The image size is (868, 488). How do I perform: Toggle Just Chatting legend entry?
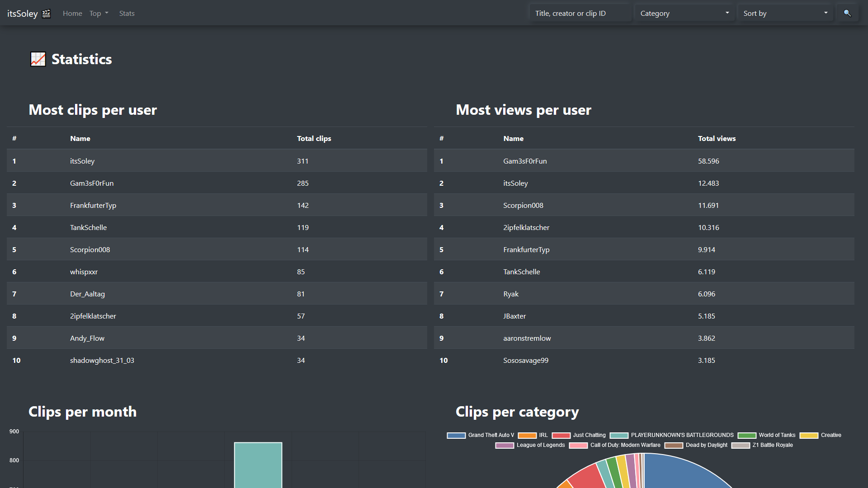pyautogui.click(x=589, y=435)
